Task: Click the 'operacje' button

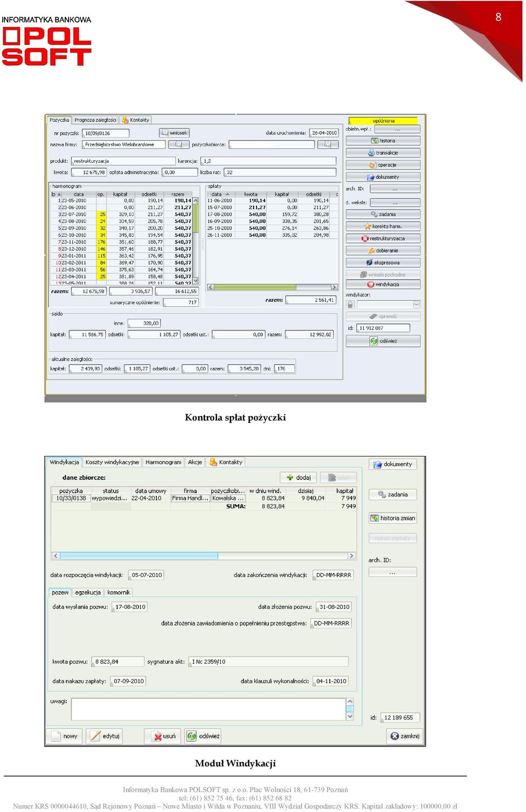Action: click(x=383, y=165)
